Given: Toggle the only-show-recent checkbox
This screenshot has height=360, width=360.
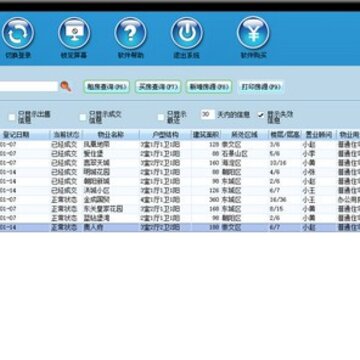Looking at the screenshot, I should point(161,117).
